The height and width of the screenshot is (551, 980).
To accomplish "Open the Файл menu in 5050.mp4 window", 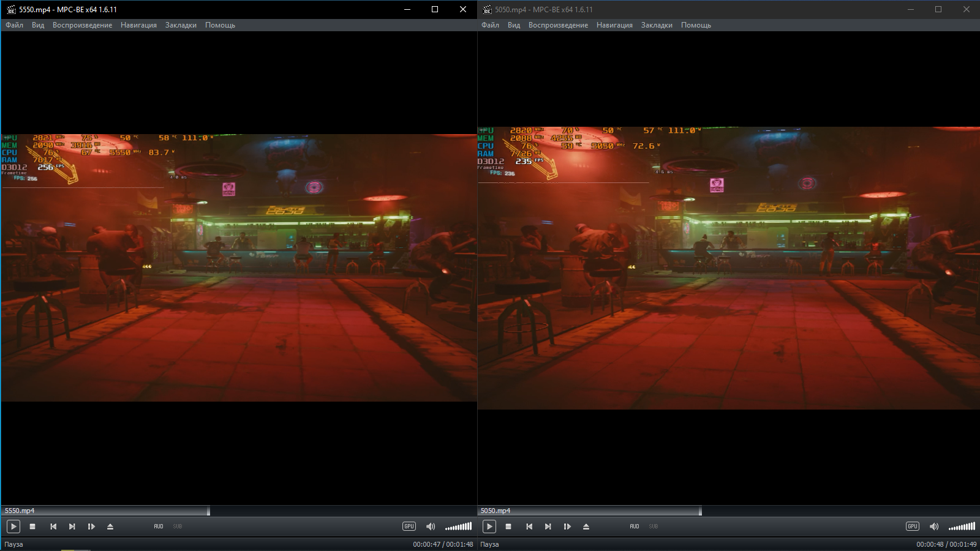I will click(490, 25).
